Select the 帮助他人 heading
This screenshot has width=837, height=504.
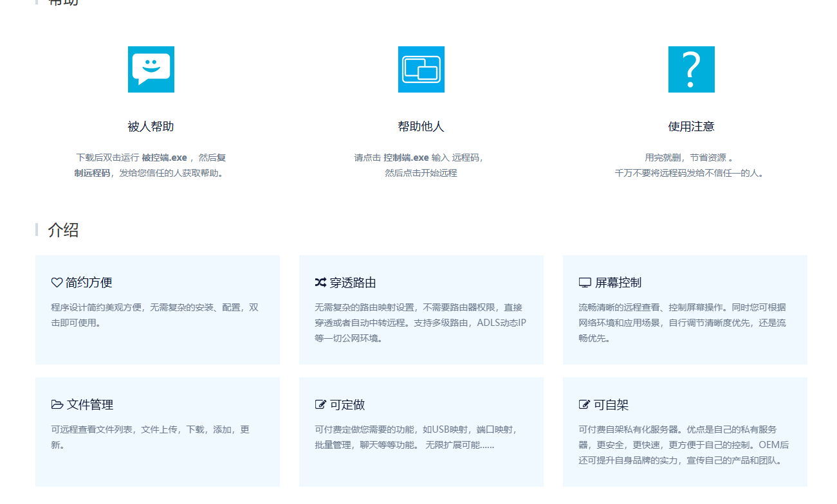click(x=421, y=127)
